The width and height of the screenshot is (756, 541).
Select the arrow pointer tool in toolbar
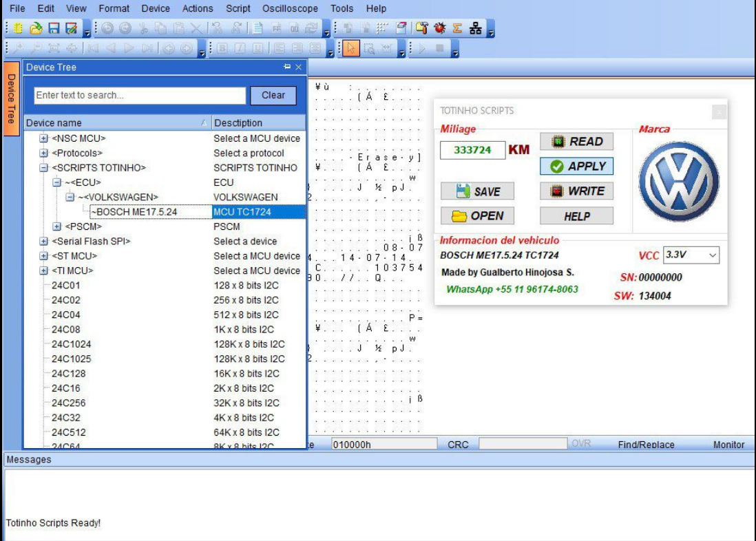pyautogui.click(x=350, y=49)
